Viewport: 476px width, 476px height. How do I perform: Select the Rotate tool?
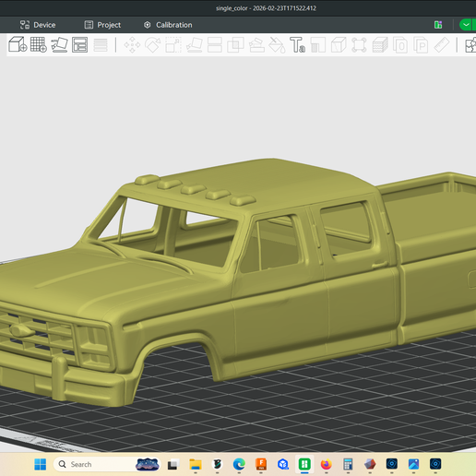tap(153, 45)
